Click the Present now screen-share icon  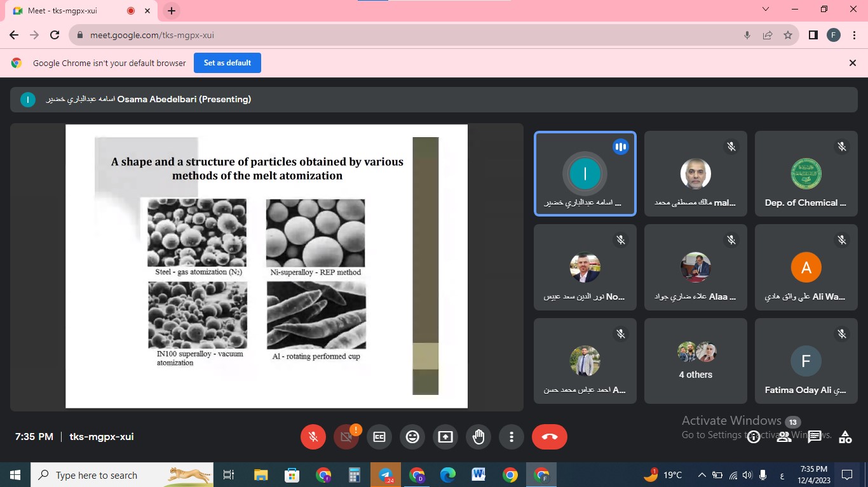pos(445,437)
